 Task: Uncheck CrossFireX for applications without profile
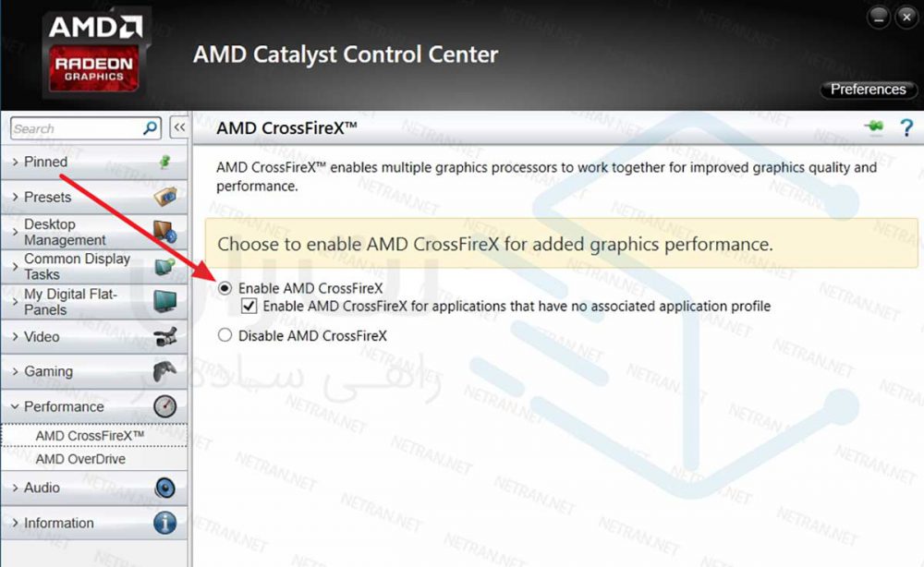point(248,306)
